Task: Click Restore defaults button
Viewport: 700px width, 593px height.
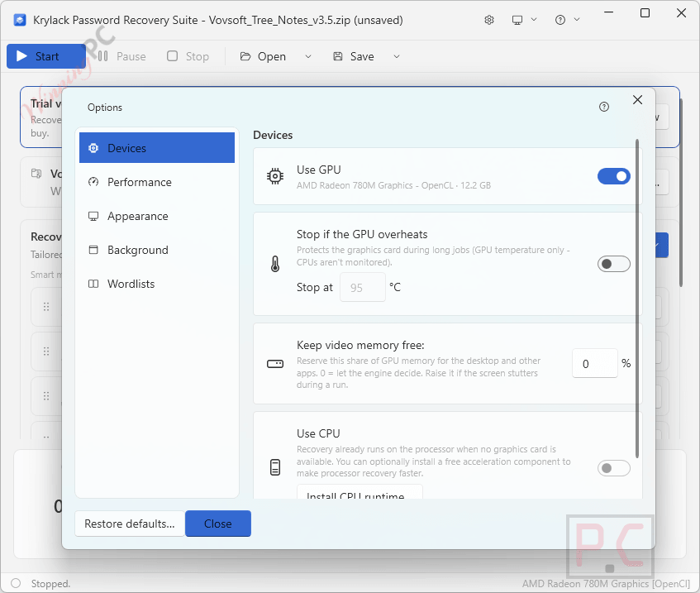Action: [130, 524]
